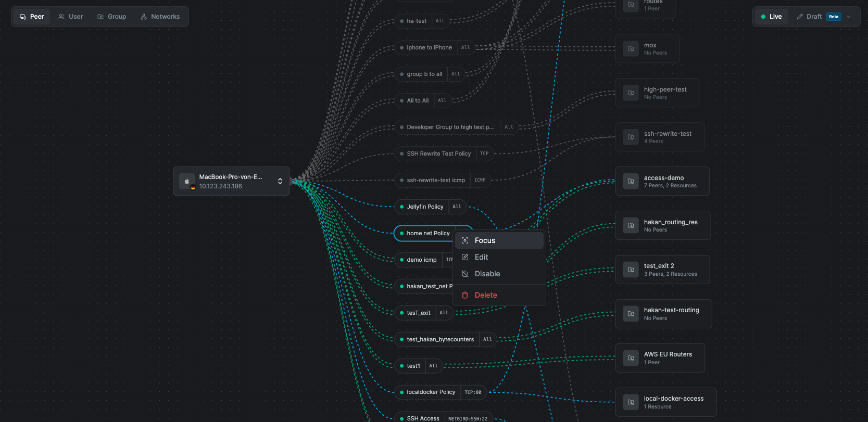Click the TCP:80 port badge on localdocker Policy
Screen dimensions: 868x422
(x=473, y=392)
